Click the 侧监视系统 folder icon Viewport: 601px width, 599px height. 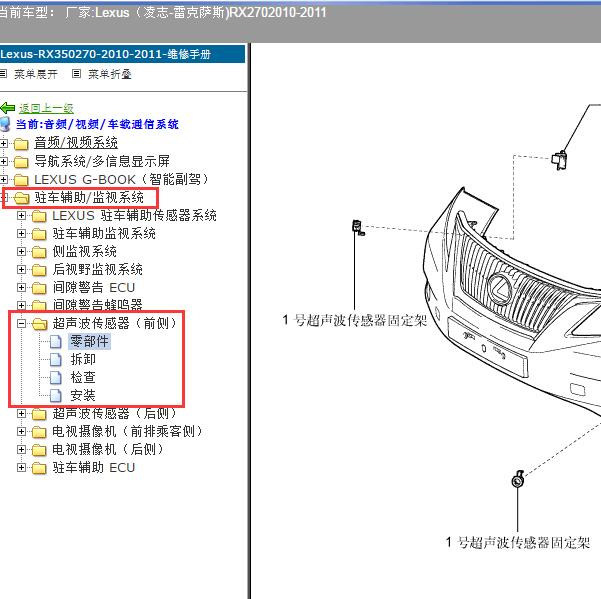(x=39, y=252)
